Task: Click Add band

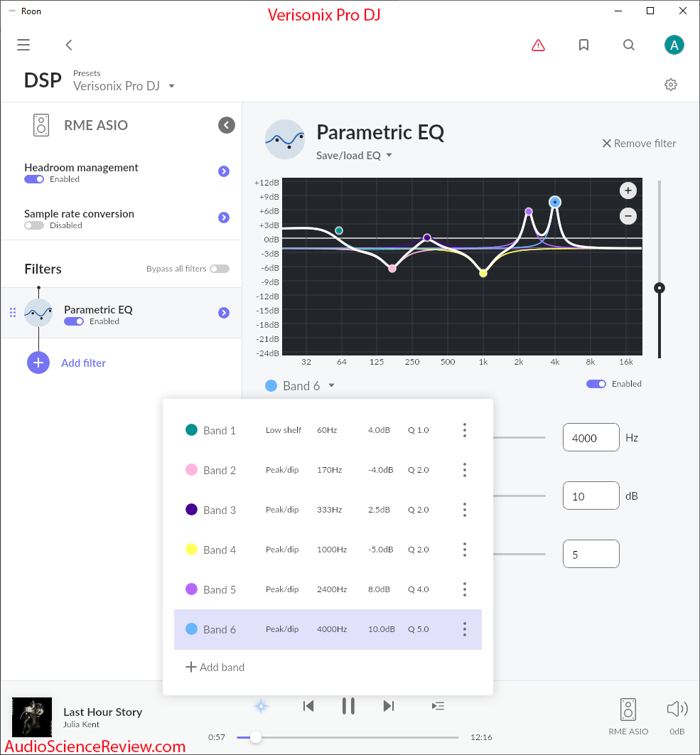Action: [x=215, y=667]
